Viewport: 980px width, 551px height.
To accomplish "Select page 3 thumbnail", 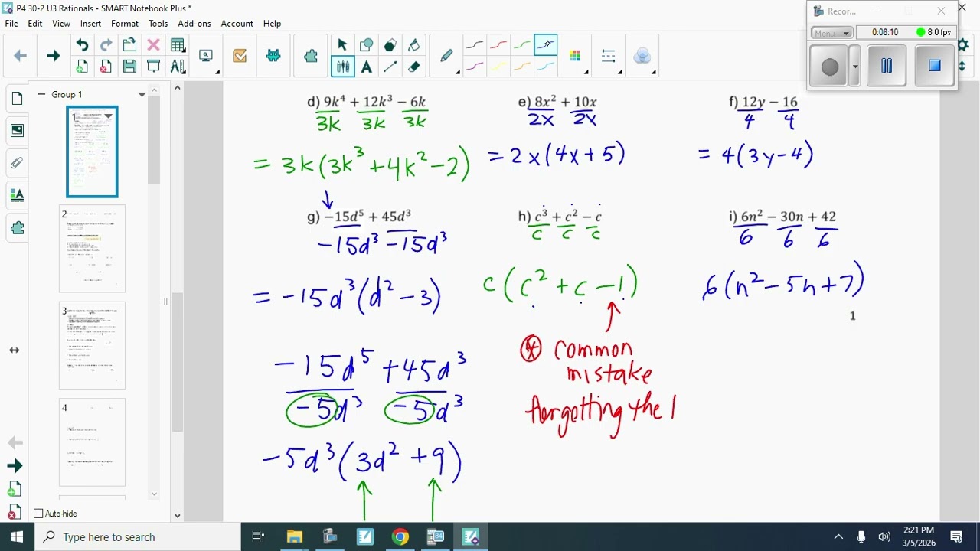I will (92, 346).
